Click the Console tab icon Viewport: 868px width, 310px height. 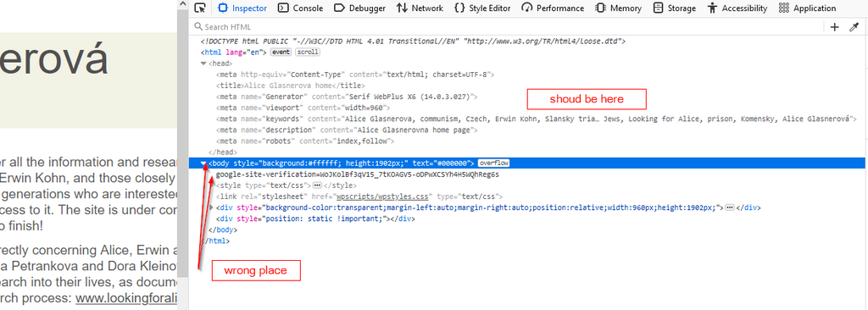click(x=283, y=8)
